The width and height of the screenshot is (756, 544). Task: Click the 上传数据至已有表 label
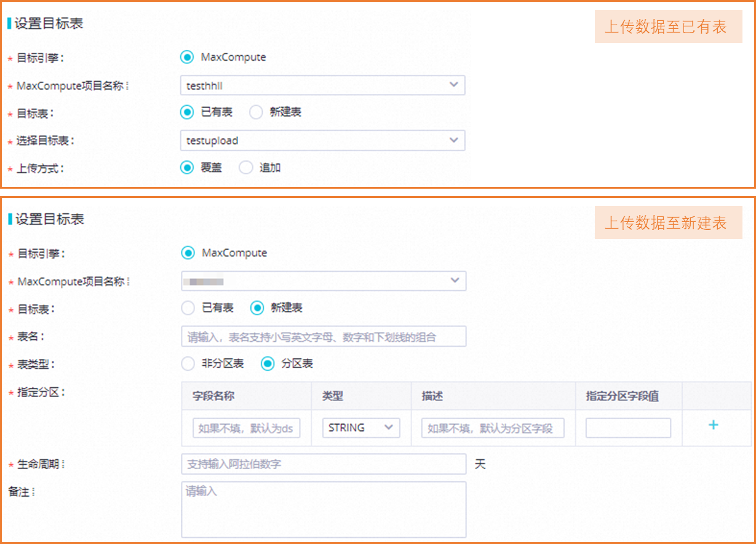point(668,26)
